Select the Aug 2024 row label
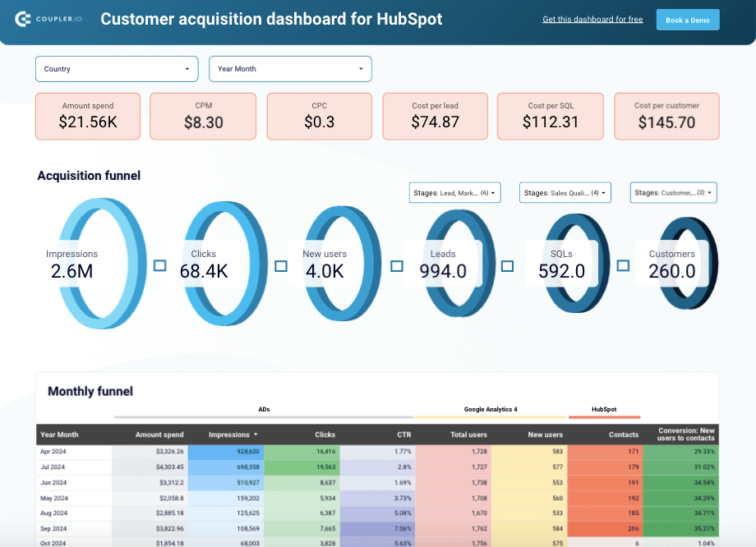This screenshot has height=547, width=756. click(x=53, y=513)
